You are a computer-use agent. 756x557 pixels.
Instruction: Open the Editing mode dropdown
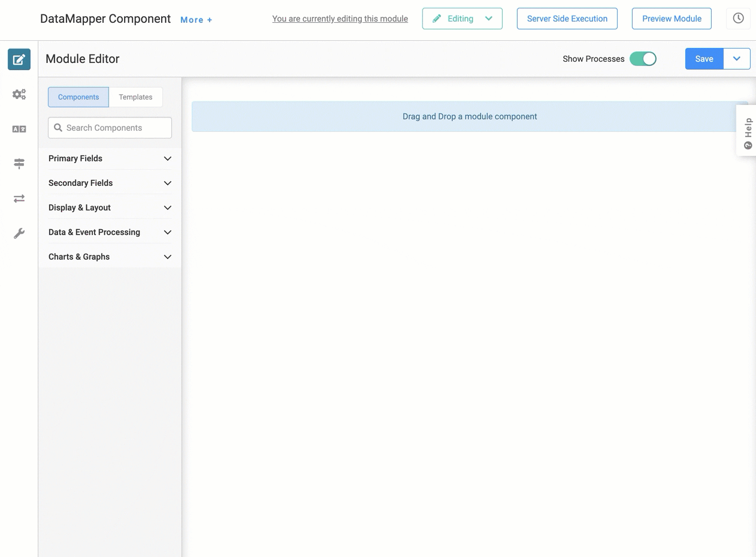pyautogui.click(x=462, y=19)
